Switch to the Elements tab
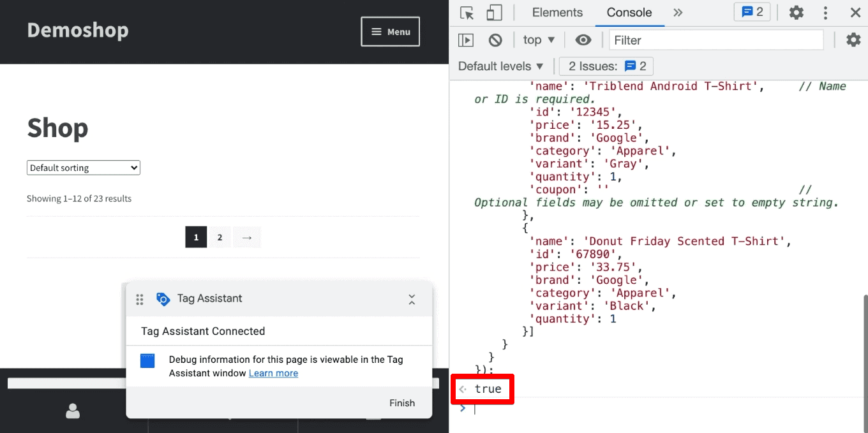This screenshot has height=433, width=868. (x=557, y=12)
